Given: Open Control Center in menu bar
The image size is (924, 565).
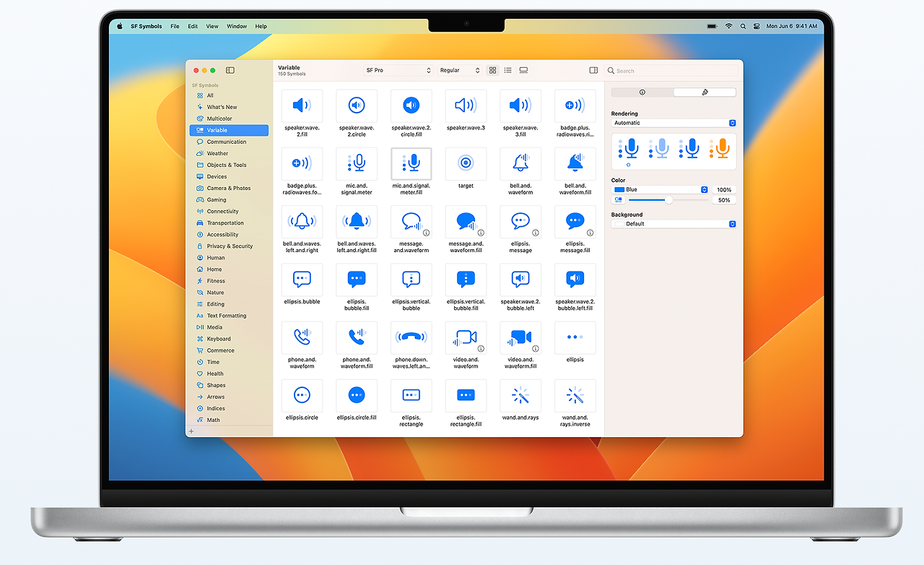Looking at the screenshot, I should [757, 26].
